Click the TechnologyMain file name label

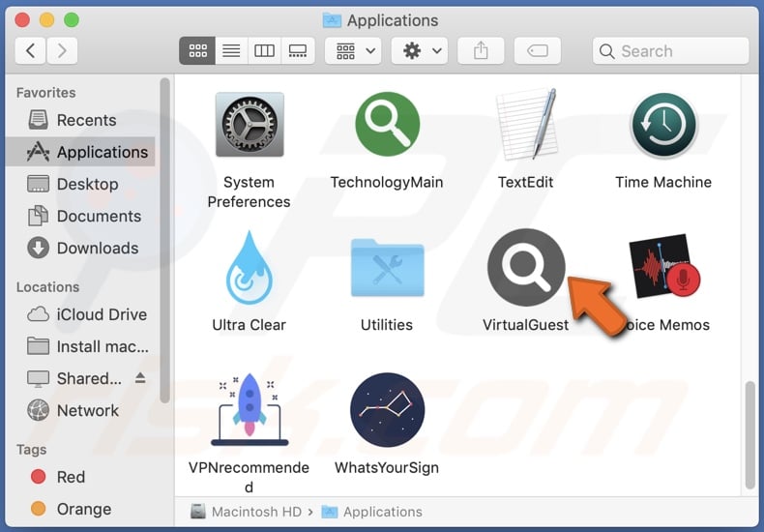[x=387, y=182]
